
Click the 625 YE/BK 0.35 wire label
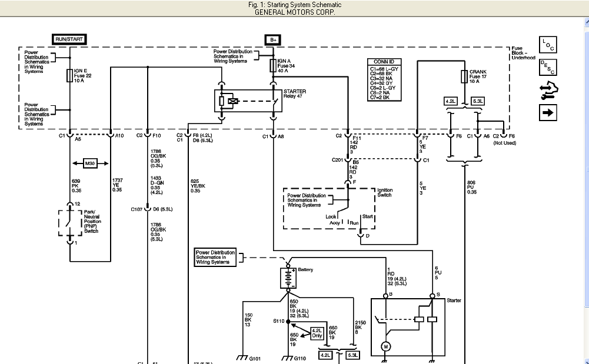click(x=198, y=186)
